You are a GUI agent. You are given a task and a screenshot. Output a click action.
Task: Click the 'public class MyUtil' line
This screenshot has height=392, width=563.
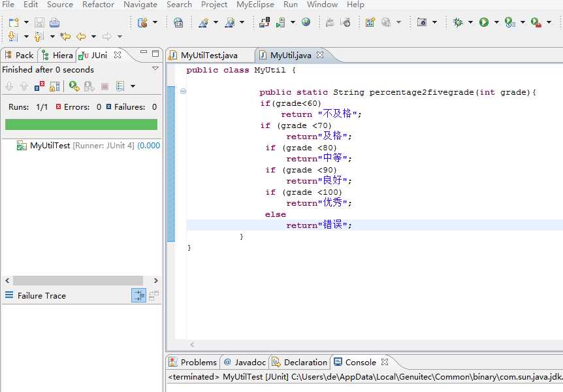pyautogui.click(x=240, y=70)
